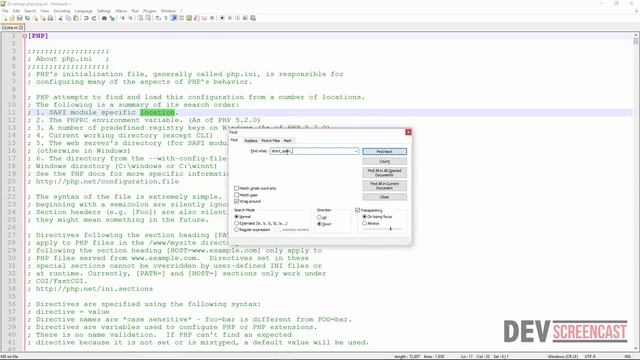Click the Cut toolbar icon
Viewport: 640px width, 360px height.
pos(60,18)
